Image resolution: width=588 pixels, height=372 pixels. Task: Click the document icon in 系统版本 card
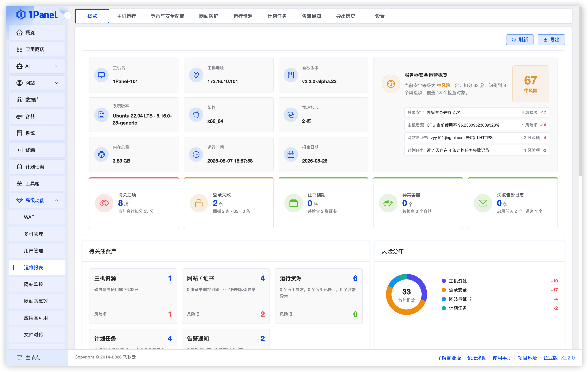(x=101, y=115)
